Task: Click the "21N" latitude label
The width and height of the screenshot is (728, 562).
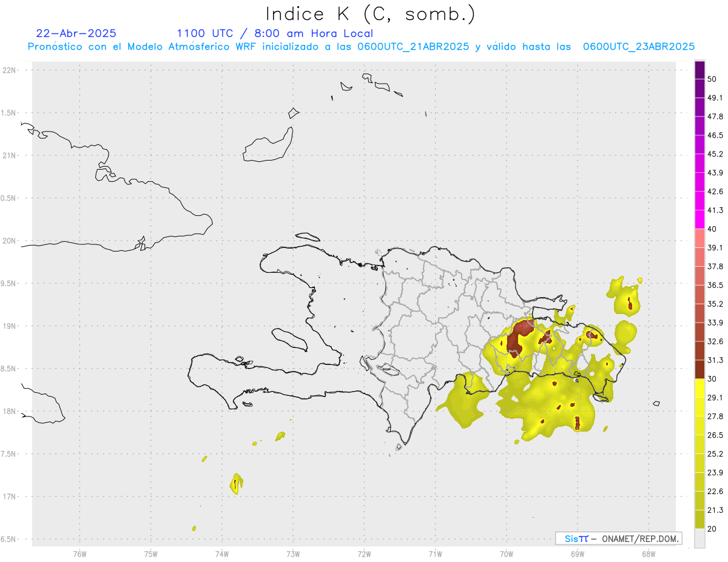Action: tap(9, 156)
